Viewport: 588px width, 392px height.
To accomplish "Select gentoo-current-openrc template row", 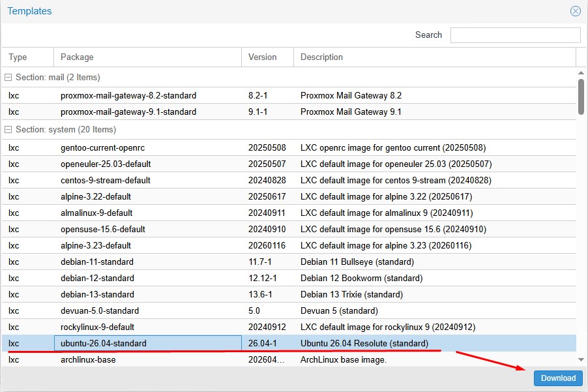I will point(289,148).
